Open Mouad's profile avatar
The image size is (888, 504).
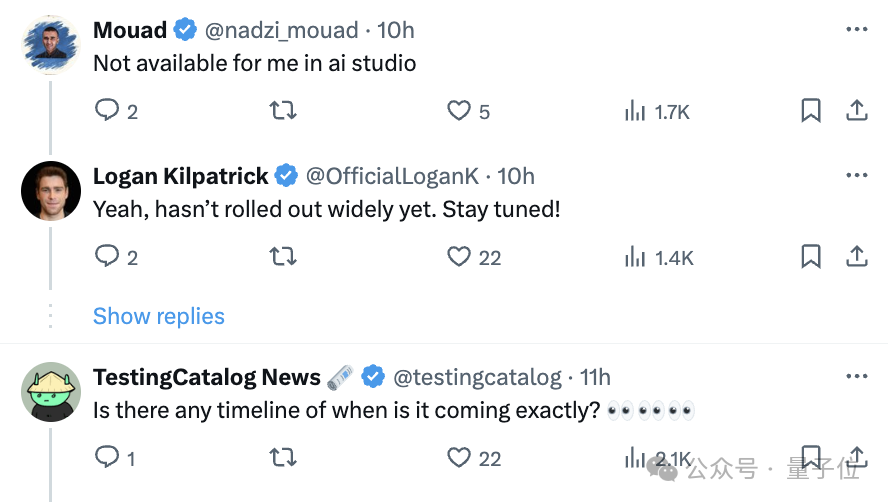click(x=50, y=45)
